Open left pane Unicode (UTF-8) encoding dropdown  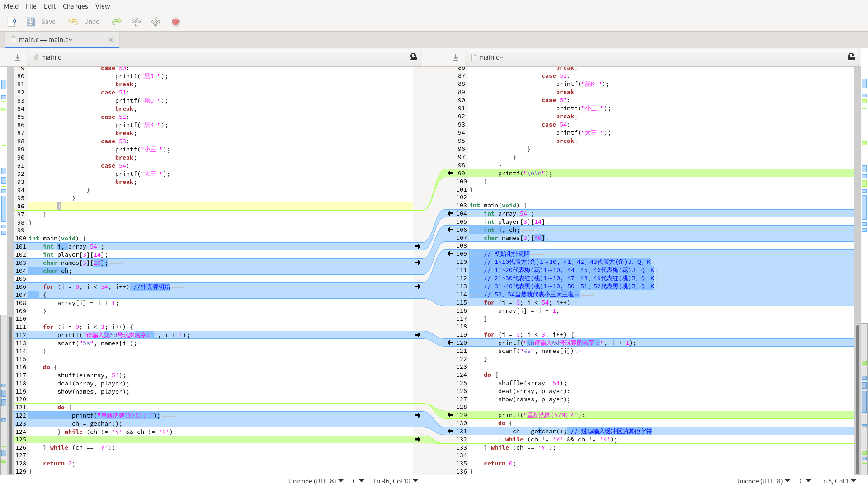click(316, 481)
